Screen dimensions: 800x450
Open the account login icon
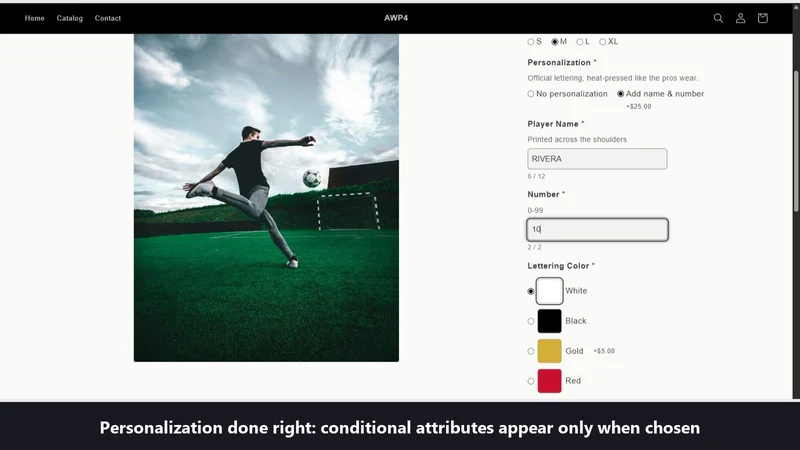(740, 18)
